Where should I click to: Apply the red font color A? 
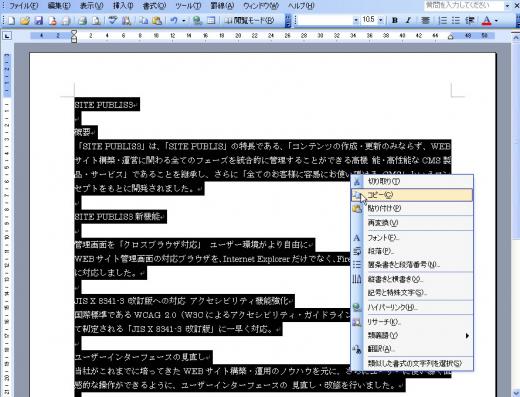click(x=486, y=21)
